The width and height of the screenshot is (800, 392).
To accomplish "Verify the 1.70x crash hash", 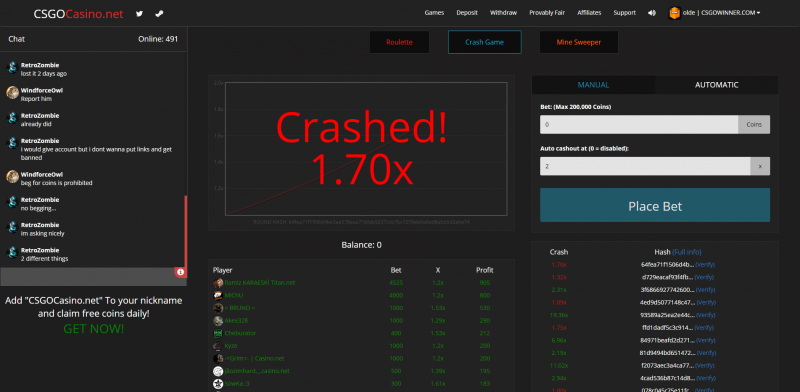I will (705, 265).
